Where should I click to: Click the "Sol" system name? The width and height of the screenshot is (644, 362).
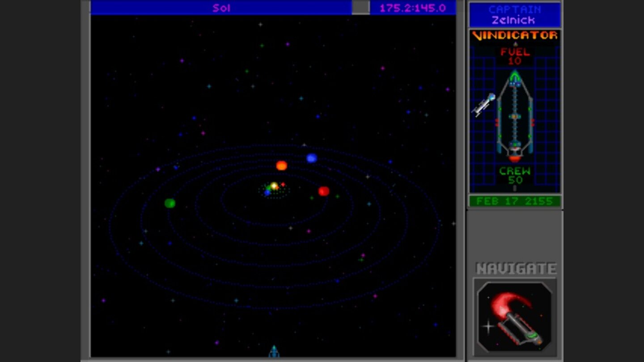(221, 8)
